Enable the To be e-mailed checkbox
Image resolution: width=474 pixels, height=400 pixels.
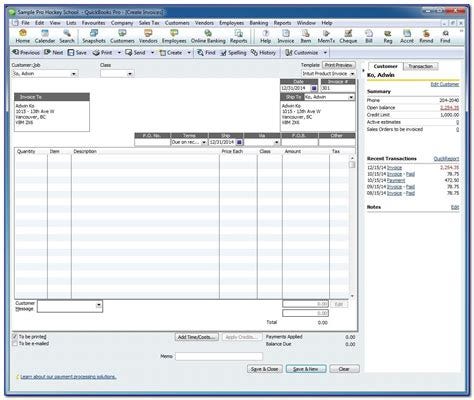coord(15,343)
